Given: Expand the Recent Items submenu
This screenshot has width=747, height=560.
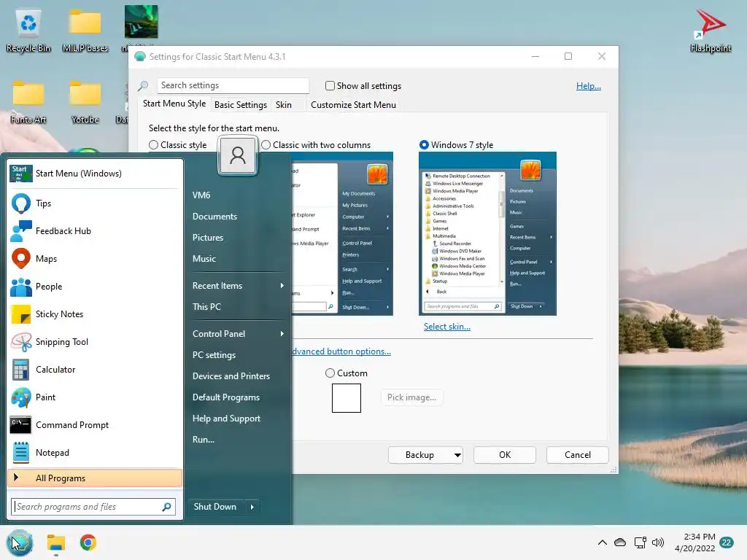Looking at the screenshot, I should point(282,286).
